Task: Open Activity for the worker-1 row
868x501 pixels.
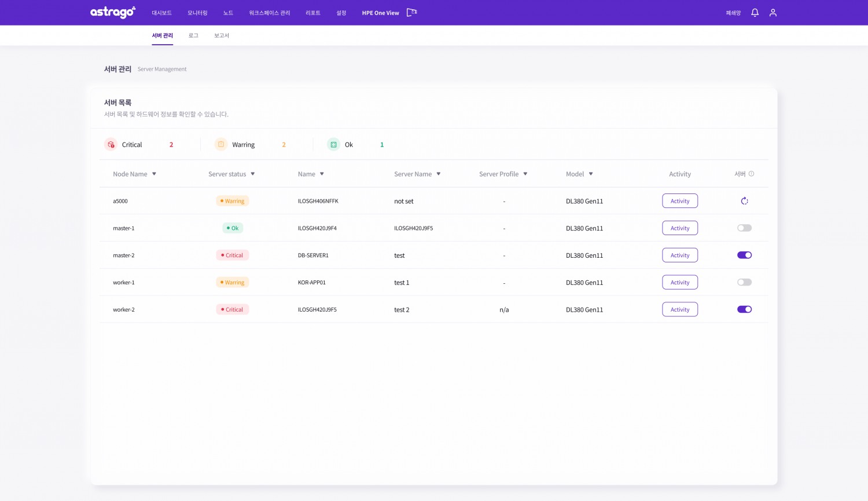Action: tap(680, 283)
